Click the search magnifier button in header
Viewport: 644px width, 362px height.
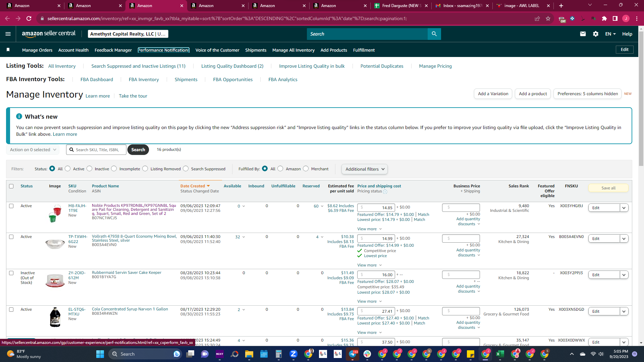(x=434, y=34)
